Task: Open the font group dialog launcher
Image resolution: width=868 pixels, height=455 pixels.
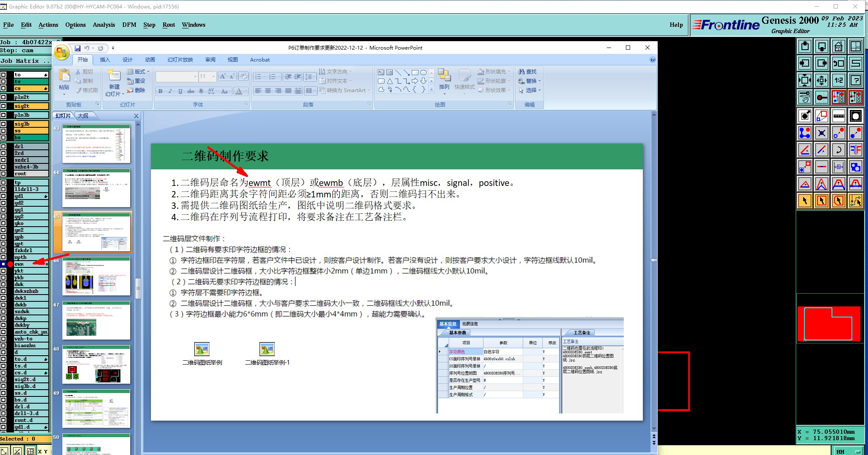Action: pos(246,104)
